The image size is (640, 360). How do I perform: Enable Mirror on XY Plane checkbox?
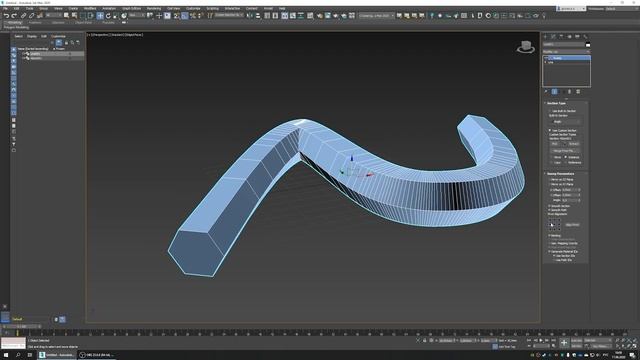[550, 184]
